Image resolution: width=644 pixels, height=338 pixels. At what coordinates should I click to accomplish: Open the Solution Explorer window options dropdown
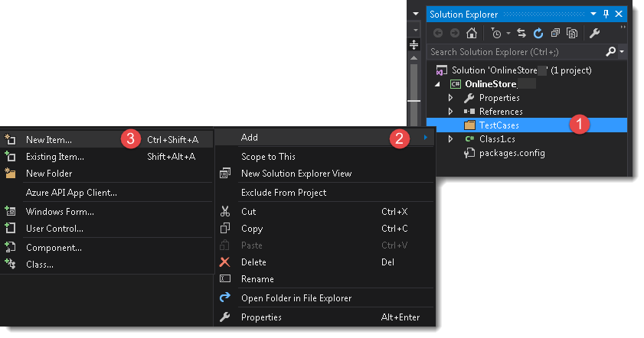point(593,15)
